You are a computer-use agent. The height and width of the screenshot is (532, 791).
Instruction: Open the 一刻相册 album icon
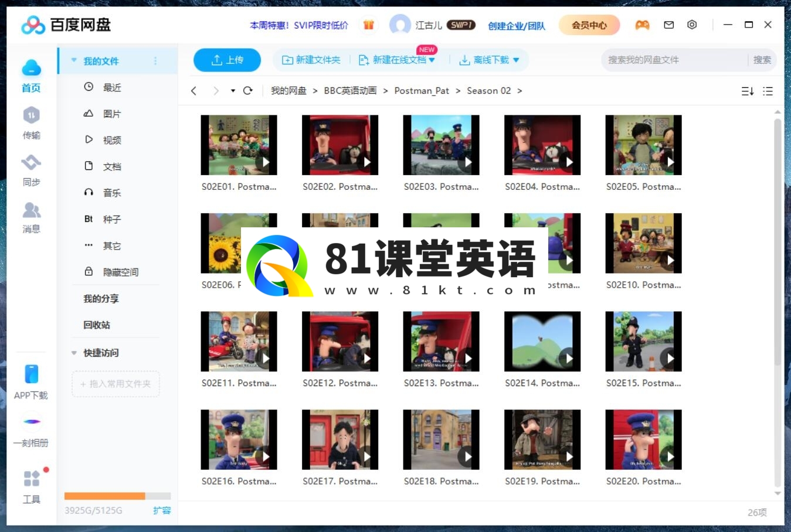point(32,422)
